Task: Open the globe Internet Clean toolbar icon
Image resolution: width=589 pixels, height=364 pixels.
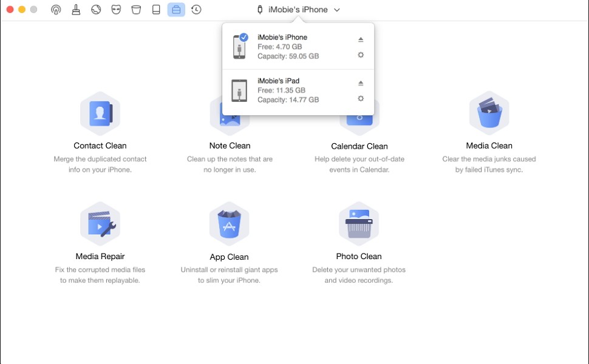Action: pyautogui.click(x=96, y=10)
